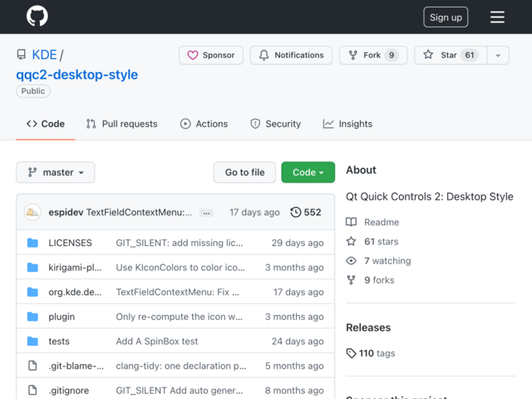The image size is (532, 399).
Task: Open the LICENSES folder icon
Action: [32, 243]
